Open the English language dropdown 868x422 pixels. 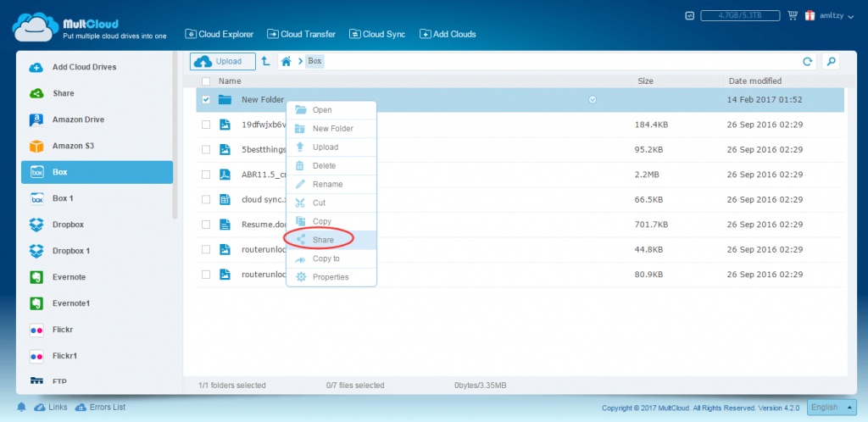pyautogui.click(x=832, y=408)
